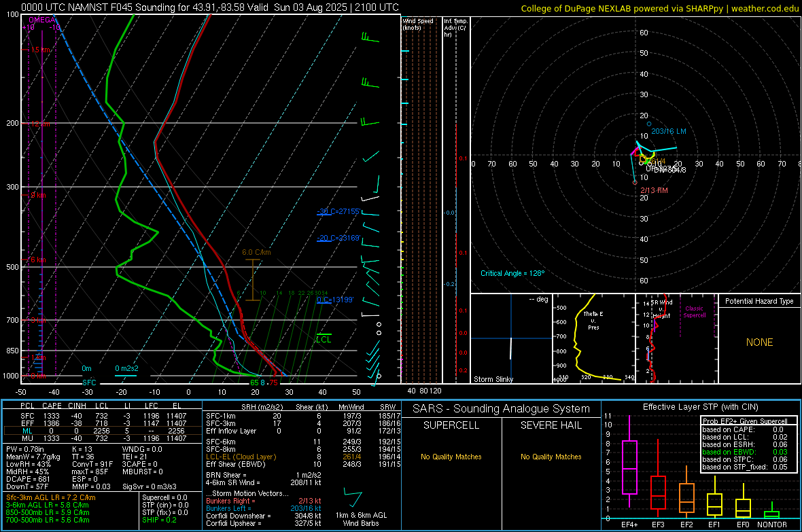Click the Sfc-3km AGL LR = 7.2 C/km line
Screen dimensions: 802x532
click(x=51, y=497)
